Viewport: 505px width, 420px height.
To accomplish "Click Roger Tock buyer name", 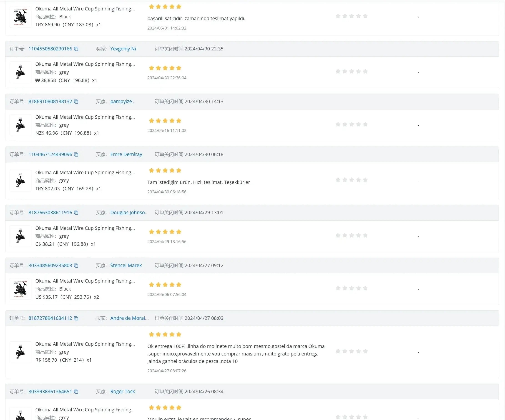I will [x=122, y=391].
